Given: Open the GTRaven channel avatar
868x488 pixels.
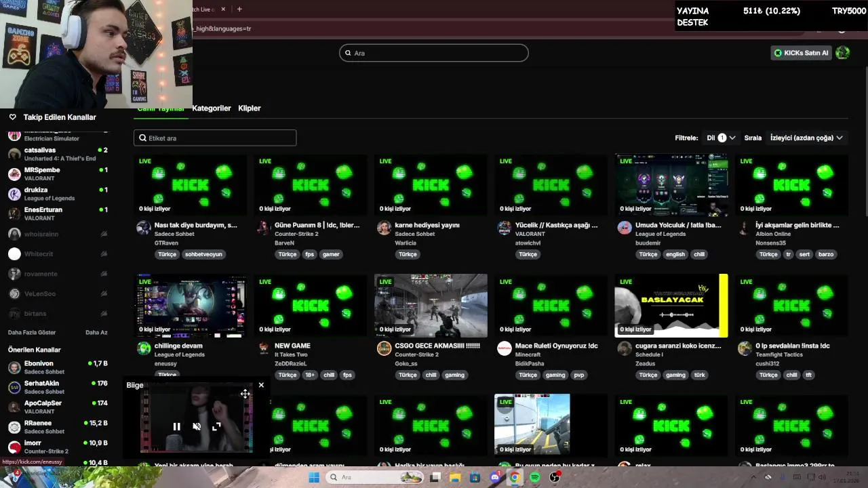Looking at the screenshot, I should [143, 228].
